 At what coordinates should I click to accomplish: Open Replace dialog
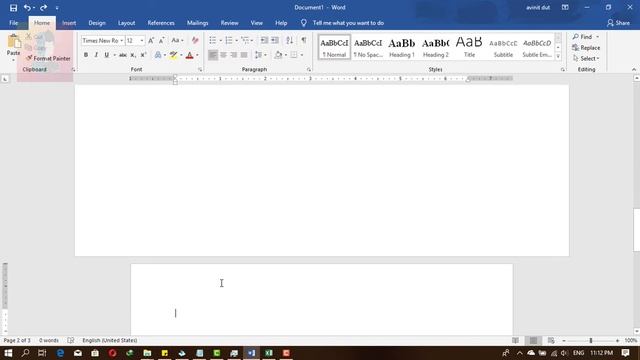(586, 48)
